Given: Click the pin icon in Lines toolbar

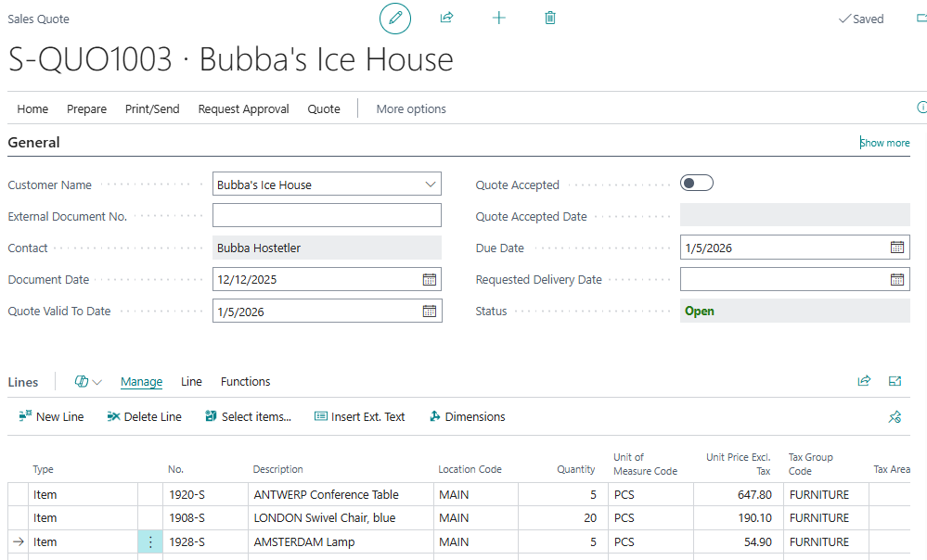Looking at the screenshot, I should [x=895, y=417].
